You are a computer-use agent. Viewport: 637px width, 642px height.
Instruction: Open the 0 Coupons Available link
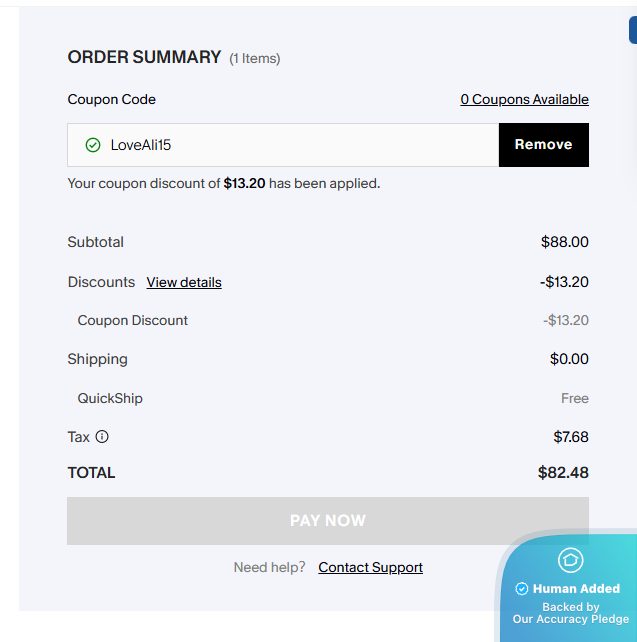pos(524,100)
